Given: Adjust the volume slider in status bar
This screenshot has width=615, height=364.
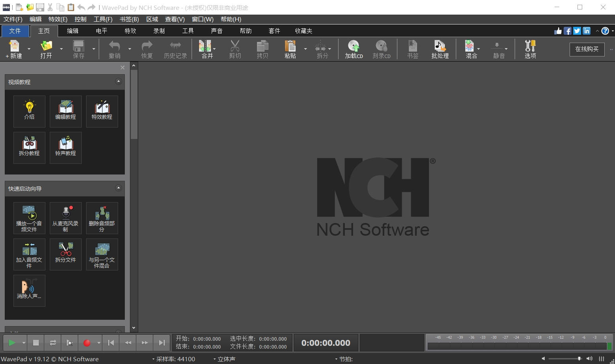Looking at the screenshot, I should click(565, 358).
